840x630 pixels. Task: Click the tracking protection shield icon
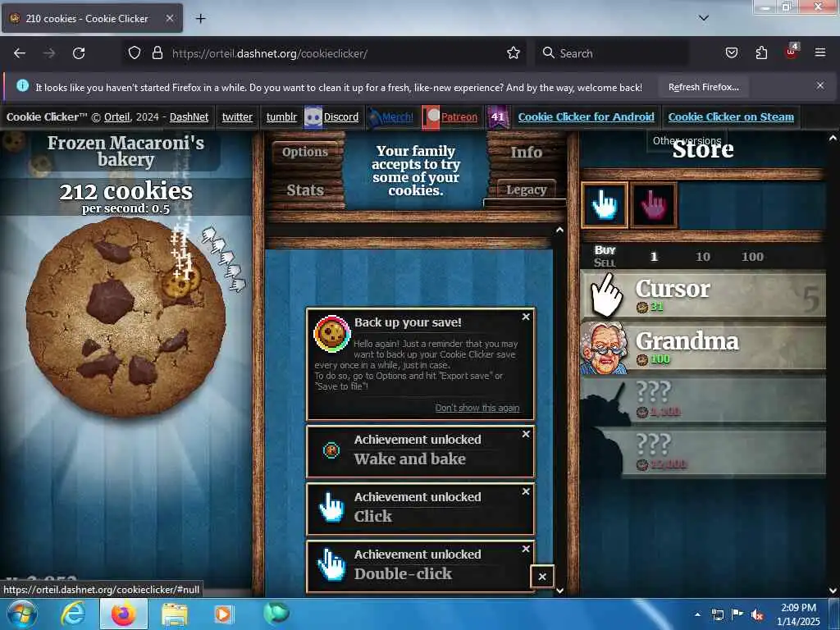tap(135, 53)
